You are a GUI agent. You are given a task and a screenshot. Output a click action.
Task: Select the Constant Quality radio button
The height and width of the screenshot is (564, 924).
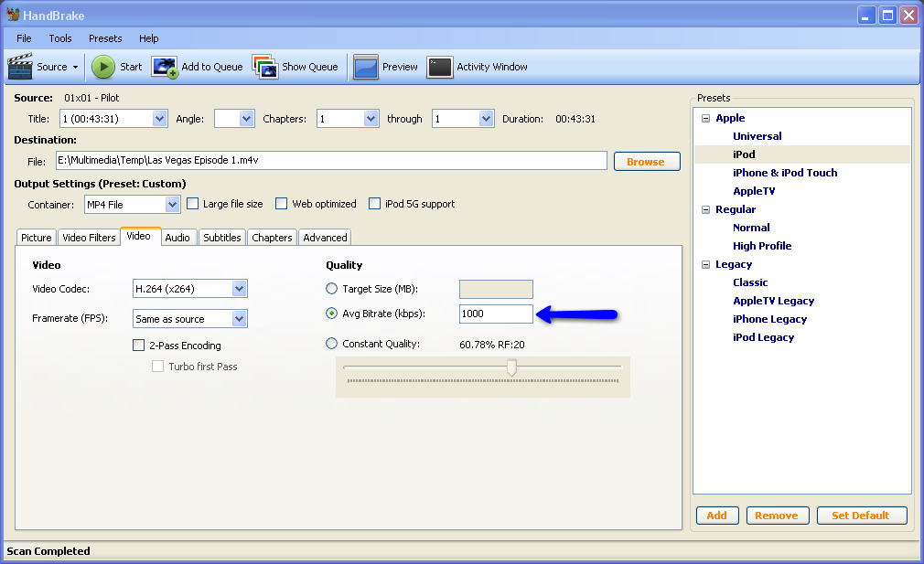pos(332,343)
